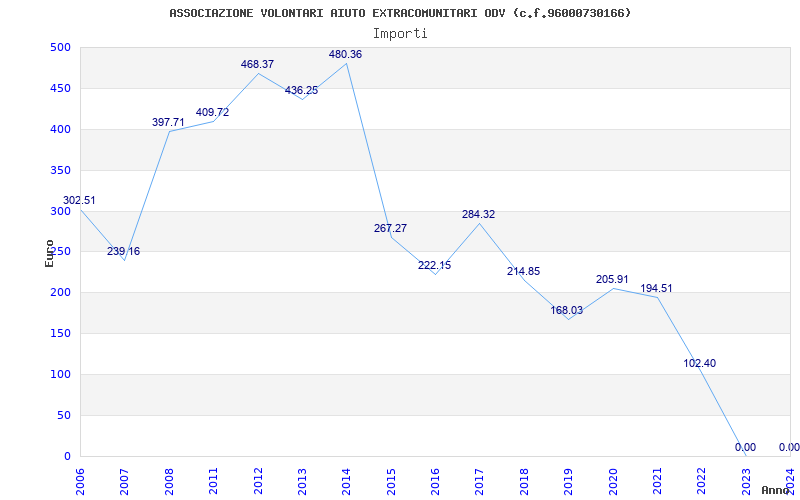Select the 205.91 data label
This screenshot has height=500, width=800.
612,279
